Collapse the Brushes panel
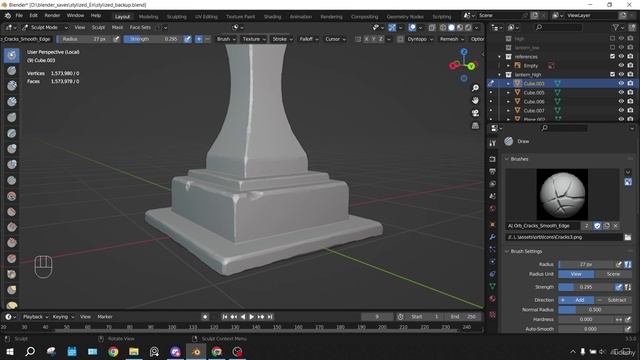The height and width of the screenshot is (360, 640). (520, 159)
